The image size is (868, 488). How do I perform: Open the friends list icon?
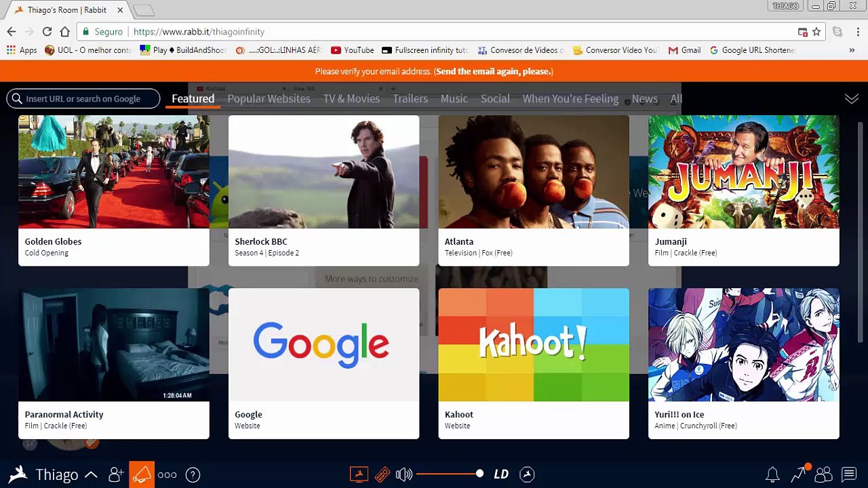823,474
